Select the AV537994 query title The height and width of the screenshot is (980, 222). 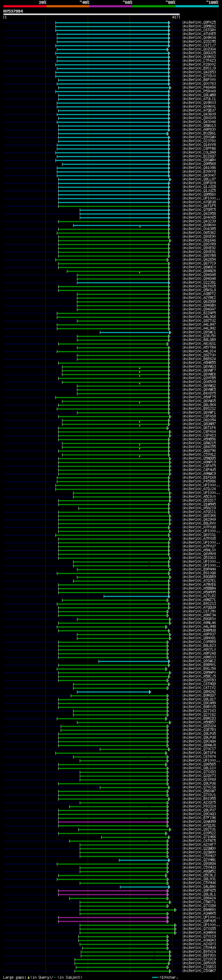(x=13, y=11)
